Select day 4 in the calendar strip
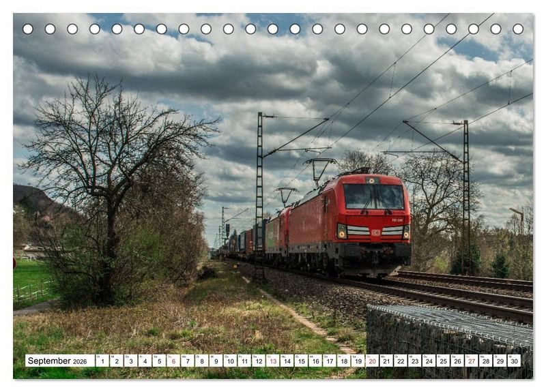The image size is (546, 392). (145, 361)
